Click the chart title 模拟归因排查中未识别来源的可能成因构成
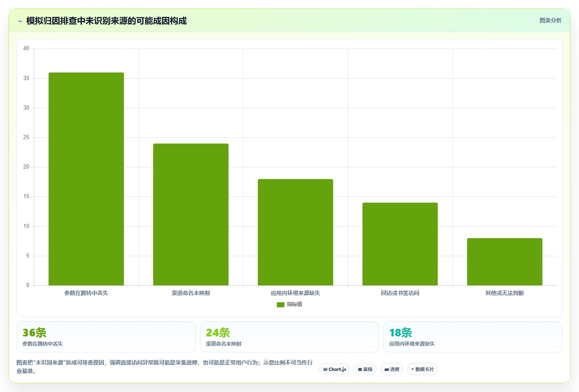 [106, 21]
